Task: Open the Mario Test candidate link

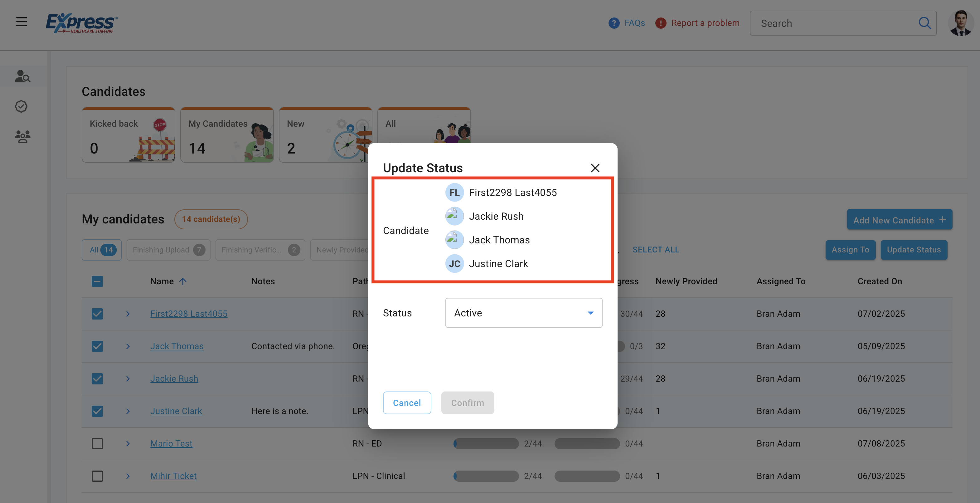Action: (171, 444)
